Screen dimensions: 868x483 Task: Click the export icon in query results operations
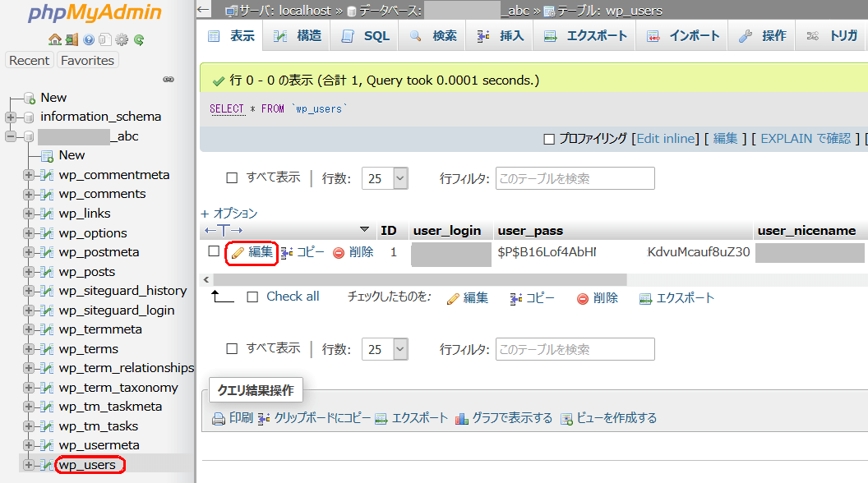pos(381,419)
